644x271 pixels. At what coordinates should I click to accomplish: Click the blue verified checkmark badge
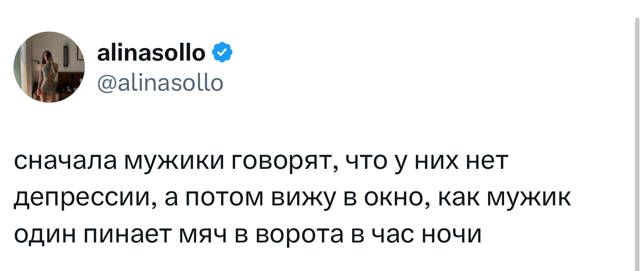[222, 52]
